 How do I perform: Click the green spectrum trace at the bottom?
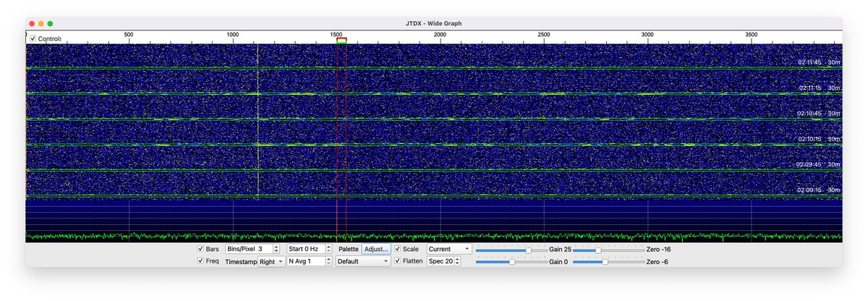pyautogui.click(x=434, y=236)
